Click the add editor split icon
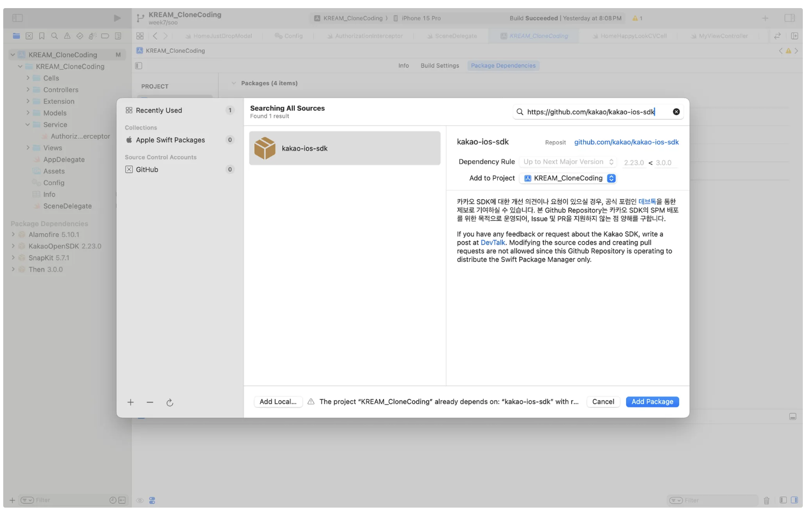 [x=795, y=36]
